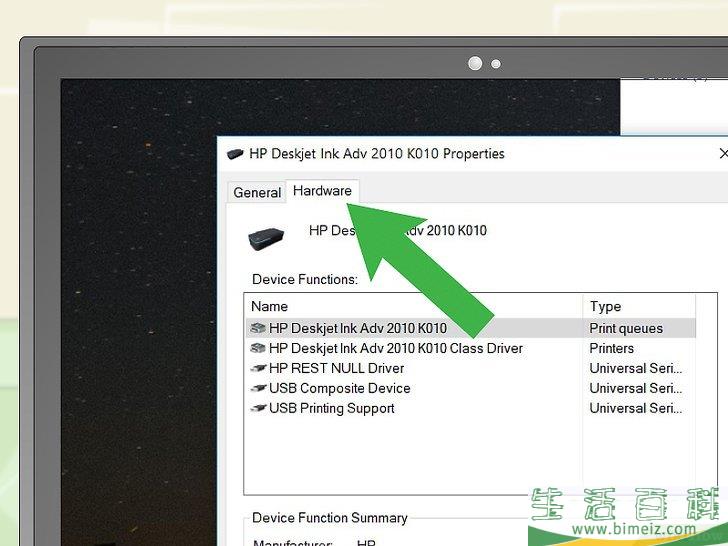Select the HP Deskjet Class Driver row
This screenshot has height=546, width=728.
click(x=470, y=348)
